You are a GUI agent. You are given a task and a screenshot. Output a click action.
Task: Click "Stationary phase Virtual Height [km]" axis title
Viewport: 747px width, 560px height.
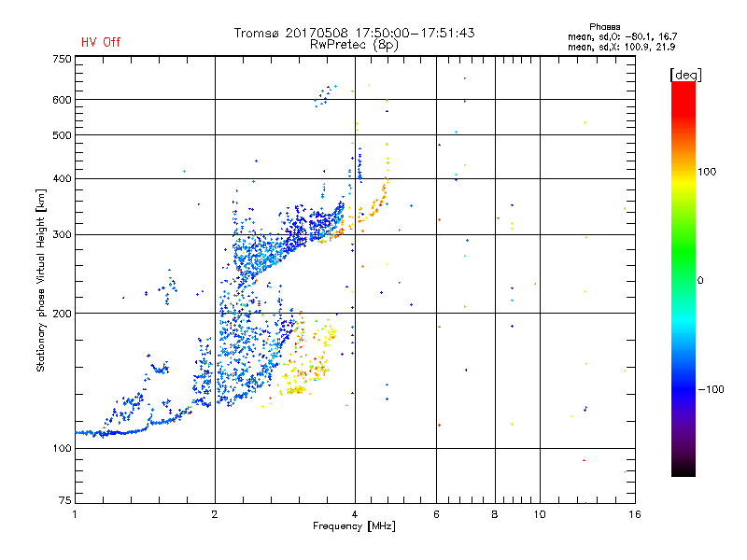[x=41, y=280]
